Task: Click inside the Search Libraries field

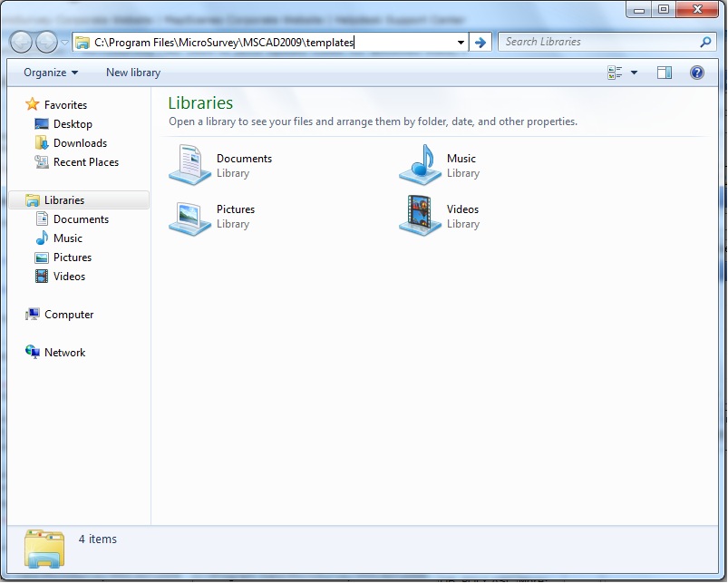Action: click(x=598, y=42)
